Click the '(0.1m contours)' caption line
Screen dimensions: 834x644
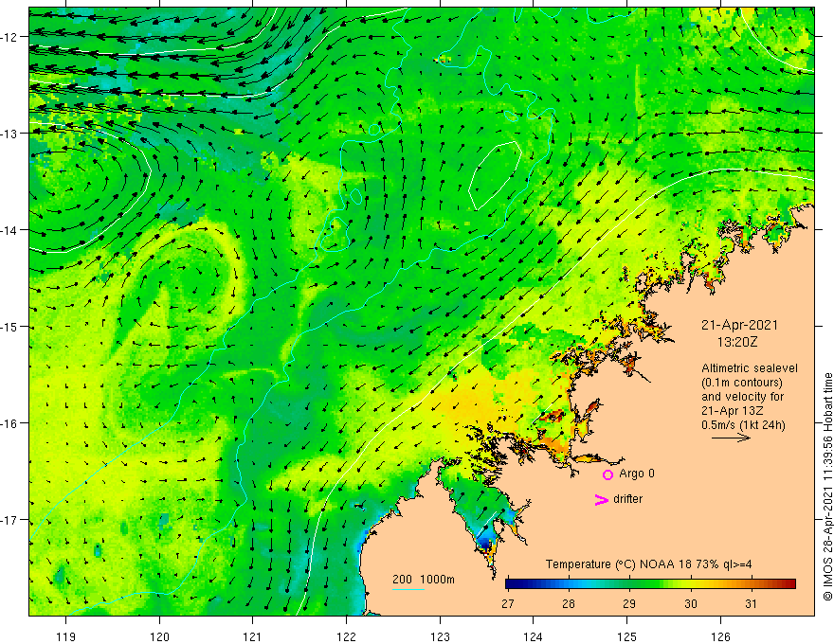742,383
